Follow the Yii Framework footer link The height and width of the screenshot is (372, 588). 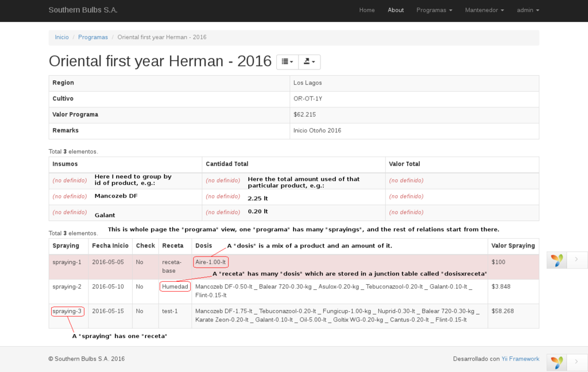[520, 359]
